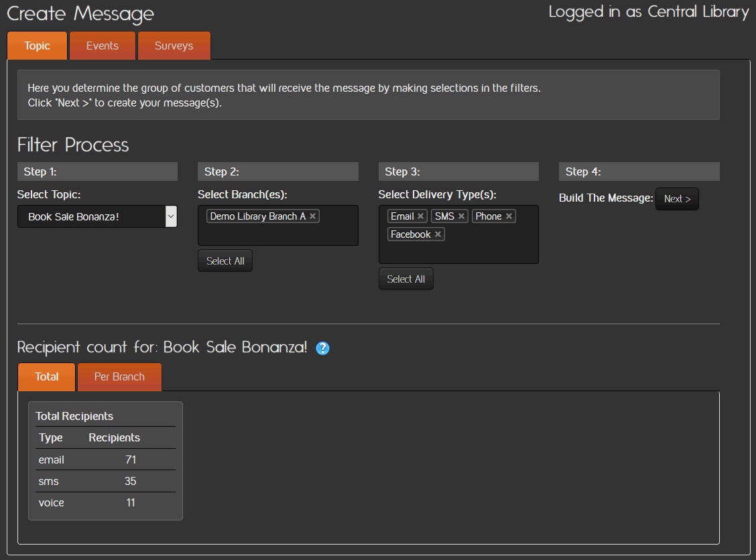Remove the Facebook delivery type tag

point(438,234)
